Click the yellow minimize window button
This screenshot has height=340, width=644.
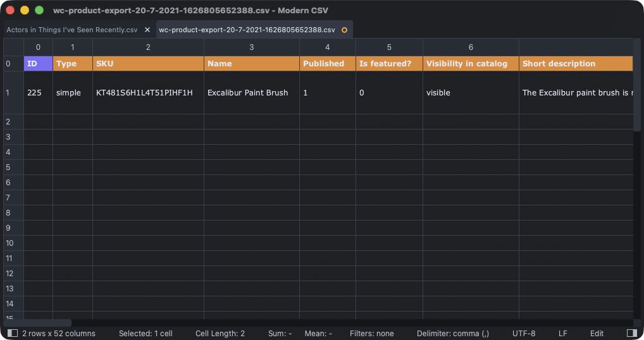[25, 10]
